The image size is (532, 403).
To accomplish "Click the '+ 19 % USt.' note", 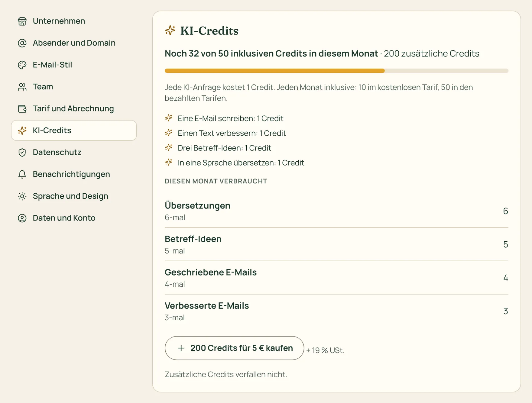I will click(x=325, y=350).
